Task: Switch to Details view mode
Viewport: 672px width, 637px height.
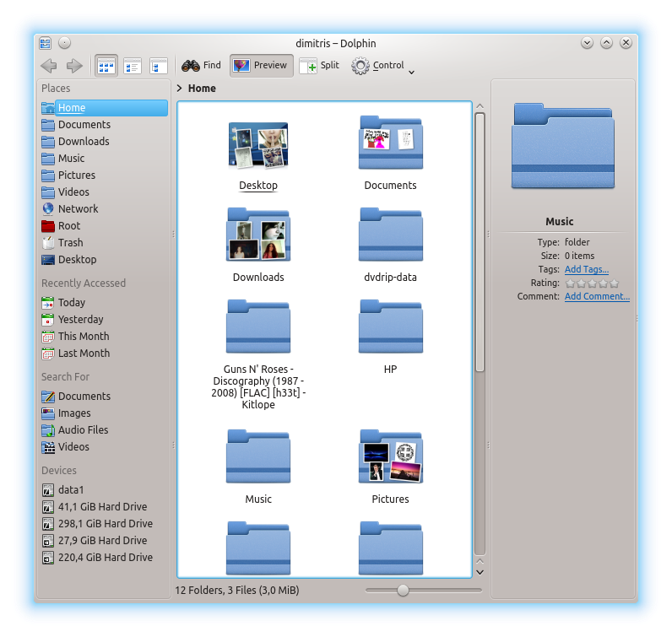Action: (x=158, y=66)
